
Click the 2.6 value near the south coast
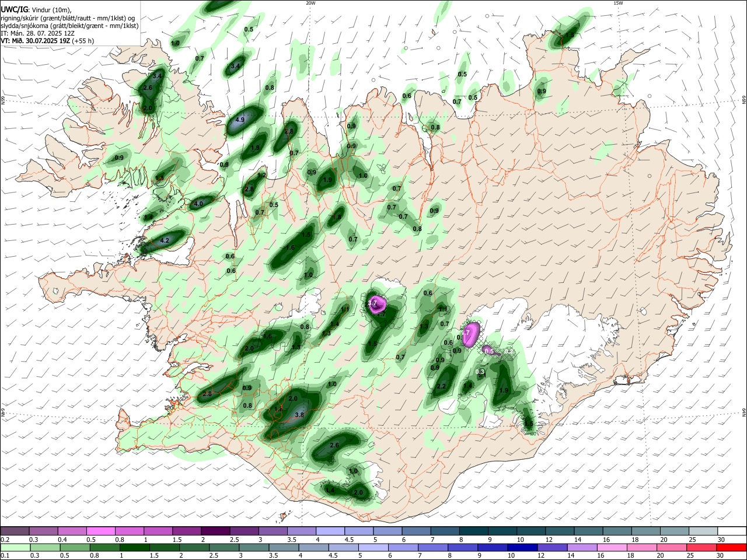(x=334, y=445)
